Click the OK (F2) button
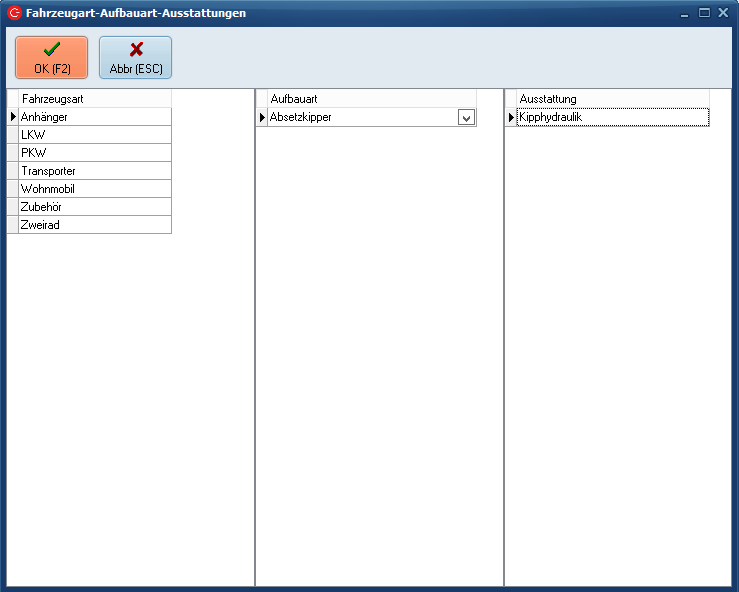 click(52, 57)
